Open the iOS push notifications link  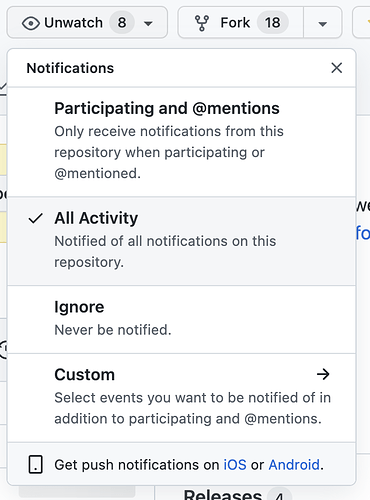pos(235,465)
